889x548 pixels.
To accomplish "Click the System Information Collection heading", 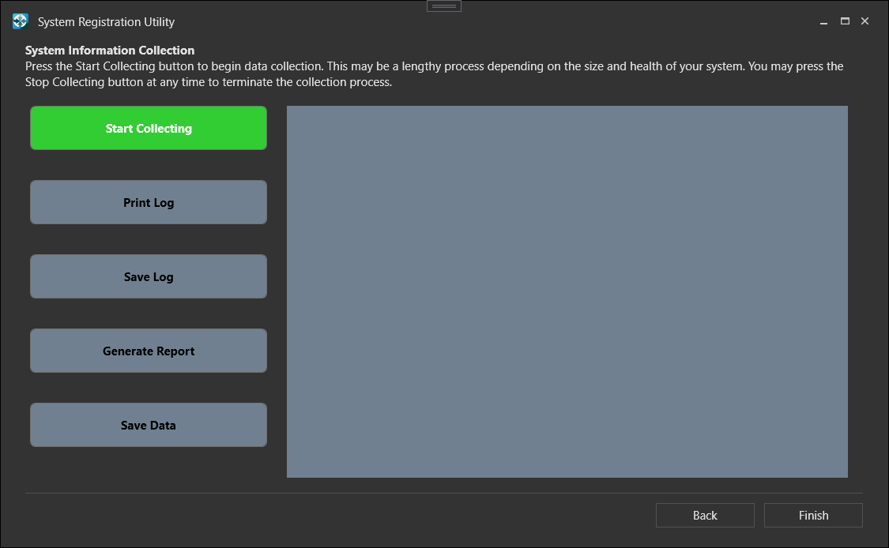I will (x=110, y=50).
